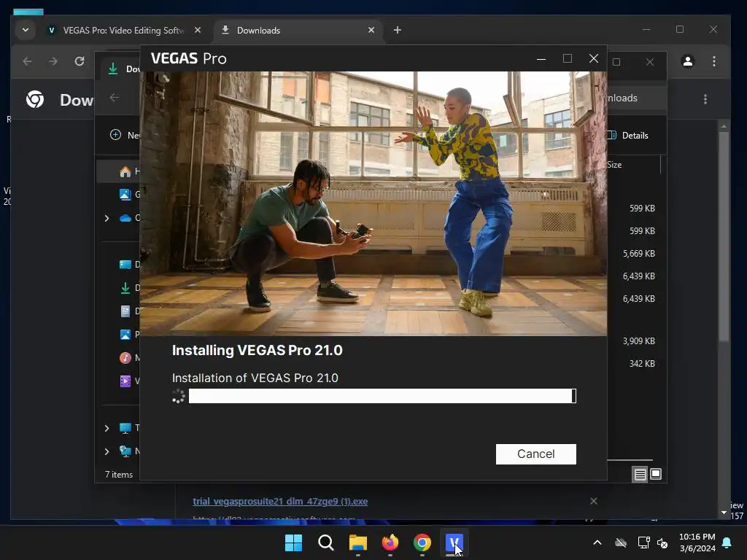Cancel the VEGAS Pro installation
The width and height of the screenshot is (747, 560).
click(535, 454)
